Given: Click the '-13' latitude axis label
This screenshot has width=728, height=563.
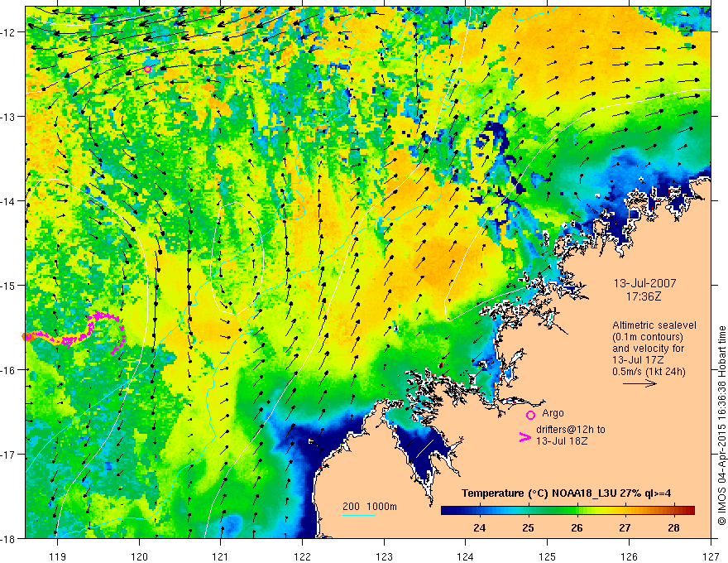Looking at the screenshot, I should coord(9,117).
